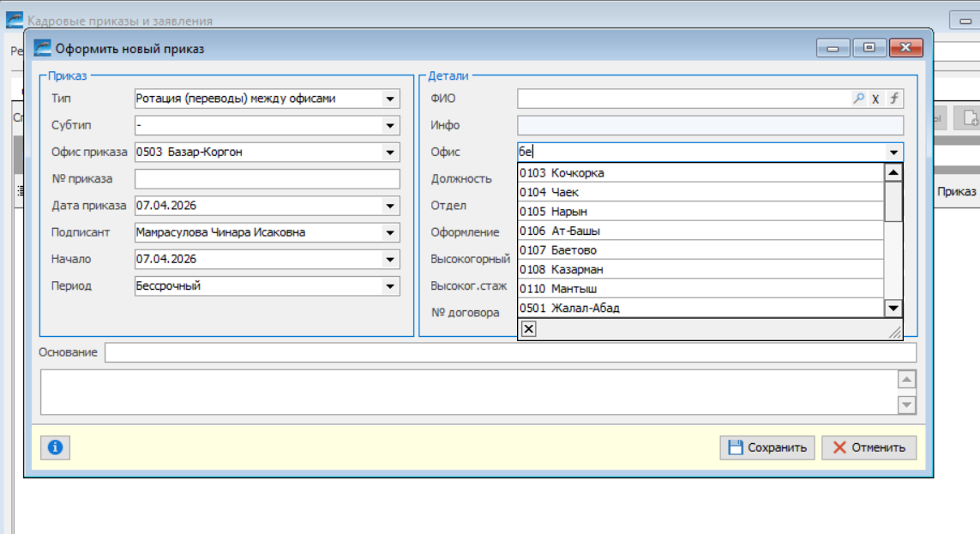Viewport: 980px width, 534px height.
Task: Click the № приказа input field
Action: 267,179
